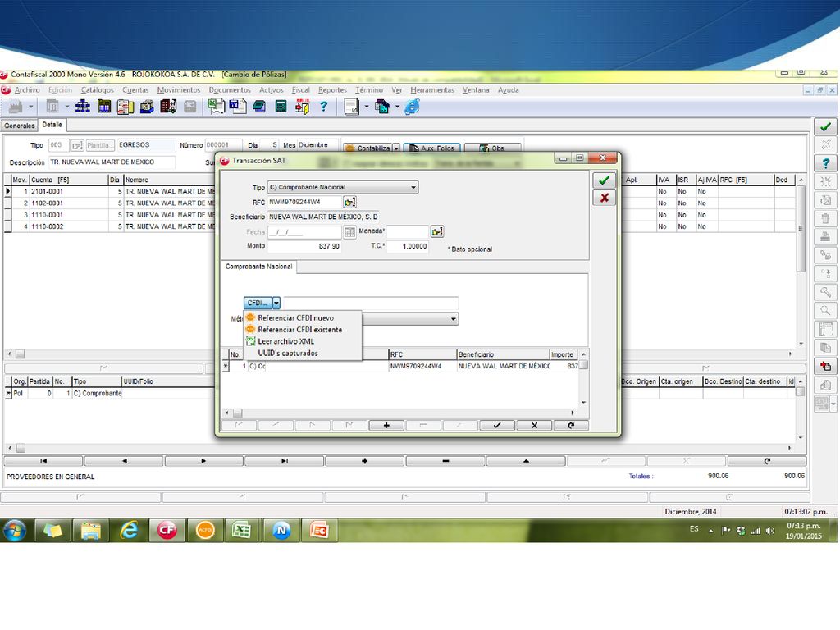Open Contafiscal CF app in taskbar
The image size is (840, 630).
click(167, 531)
